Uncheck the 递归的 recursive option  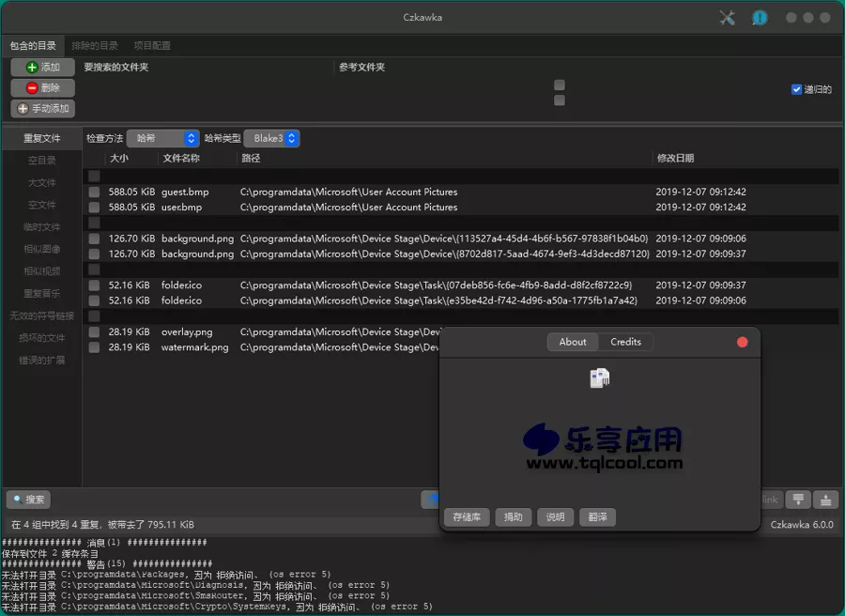[796, 89]
